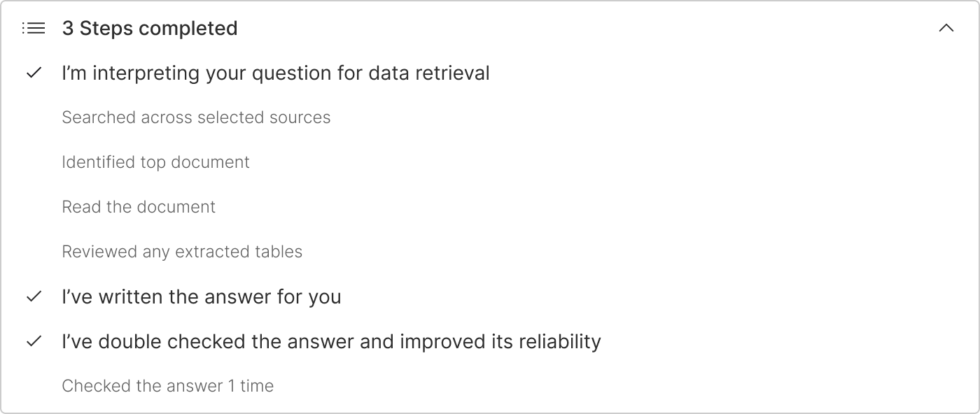
Task: Click the "Read the document" sub-step
Action: 139,207
